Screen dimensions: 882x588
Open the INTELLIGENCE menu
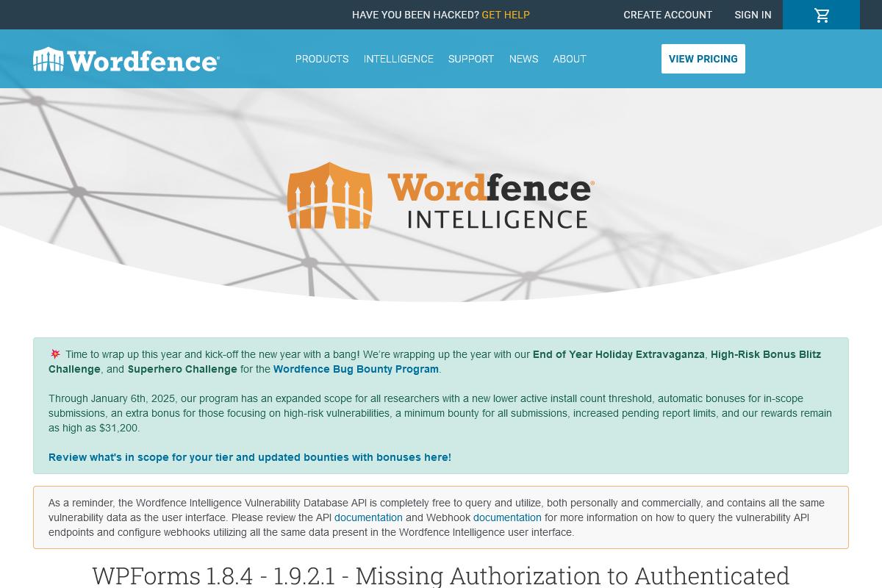tap(398, 59)
